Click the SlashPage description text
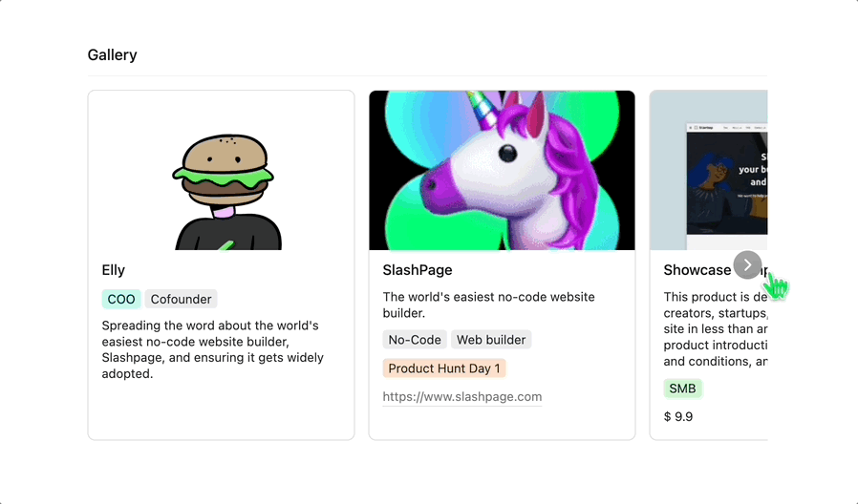Viewport: 858px width, 504px height. (x=488, y=305)
